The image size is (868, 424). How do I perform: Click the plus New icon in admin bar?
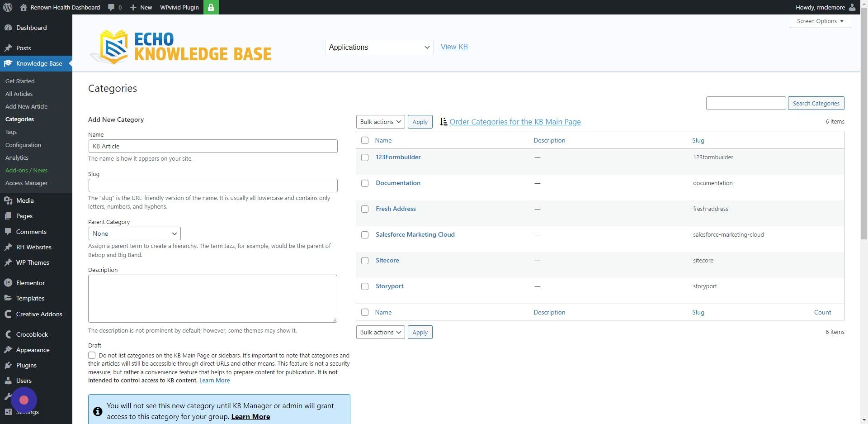click(133, 7)
